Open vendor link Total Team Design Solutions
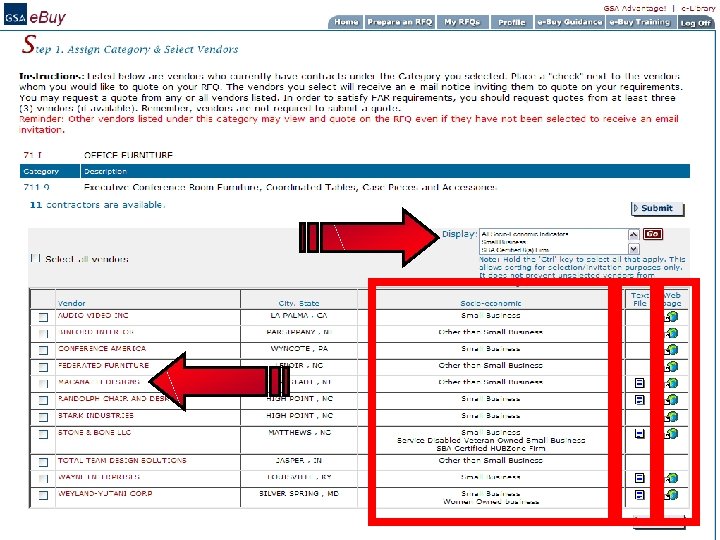 [122, 461]
